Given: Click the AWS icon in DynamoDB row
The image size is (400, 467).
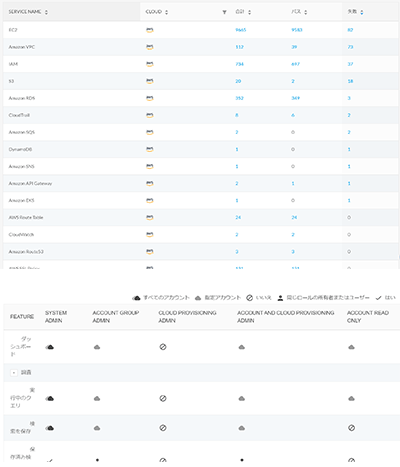Looking at the screenshot, I should coord(150,149).
